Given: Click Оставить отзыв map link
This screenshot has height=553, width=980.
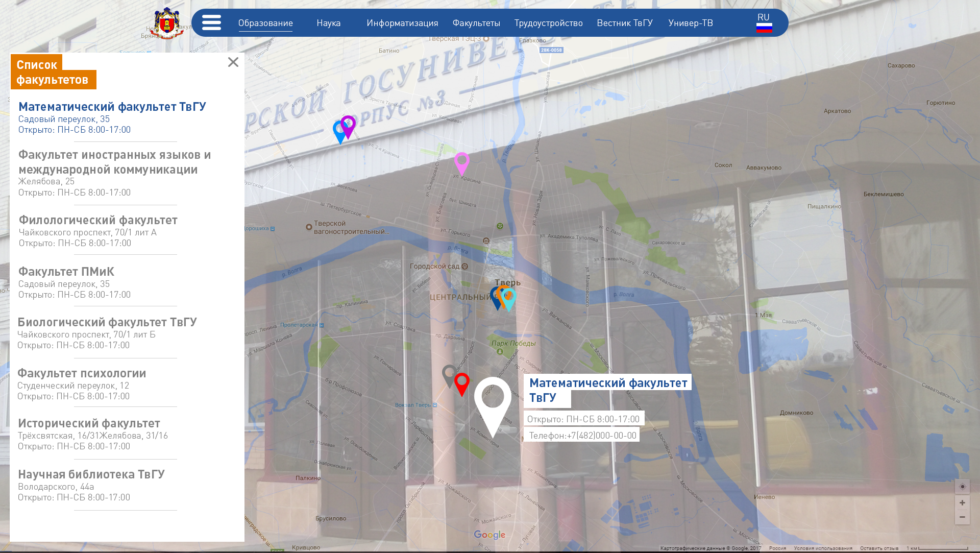Looking at the screenshot, I should coord(879,548).
